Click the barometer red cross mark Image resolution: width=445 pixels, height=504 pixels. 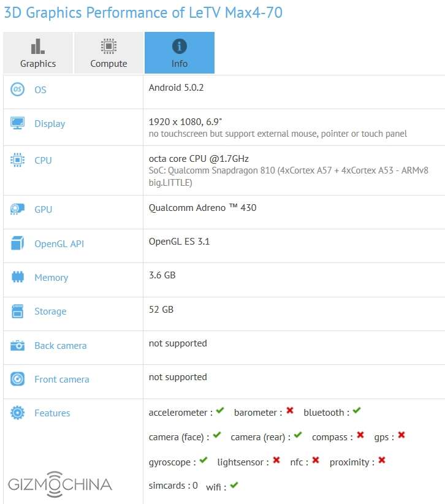290,410
